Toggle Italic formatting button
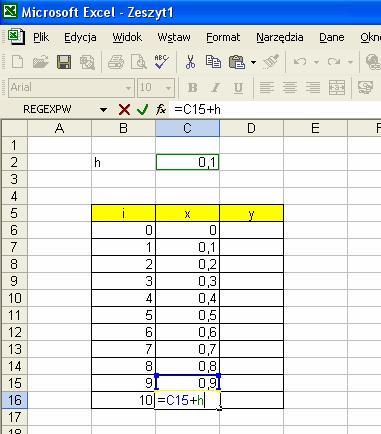The image size is (381, 434). coord(216,88)
